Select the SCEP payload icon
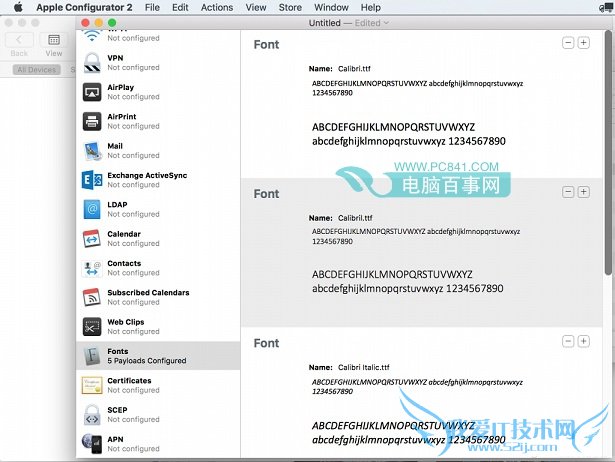This screenshot has height=462, width=615. point(92,415)
